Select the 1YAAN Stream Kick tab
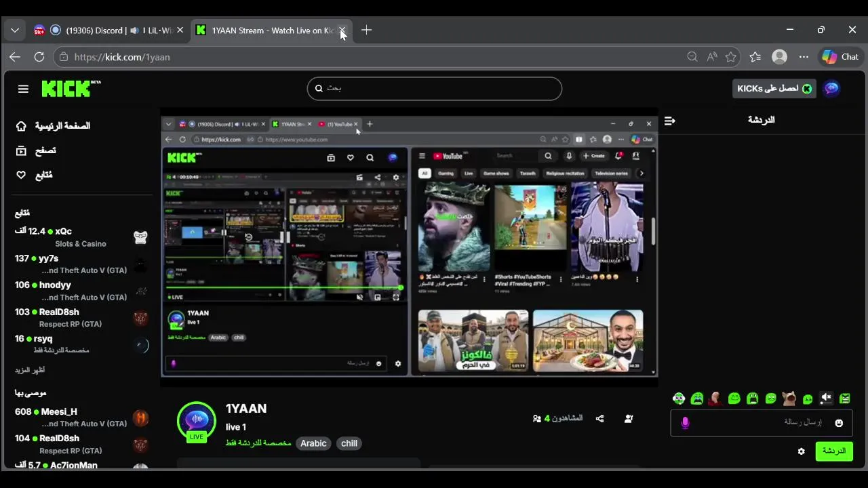The image size is (868, 488). 271,30
